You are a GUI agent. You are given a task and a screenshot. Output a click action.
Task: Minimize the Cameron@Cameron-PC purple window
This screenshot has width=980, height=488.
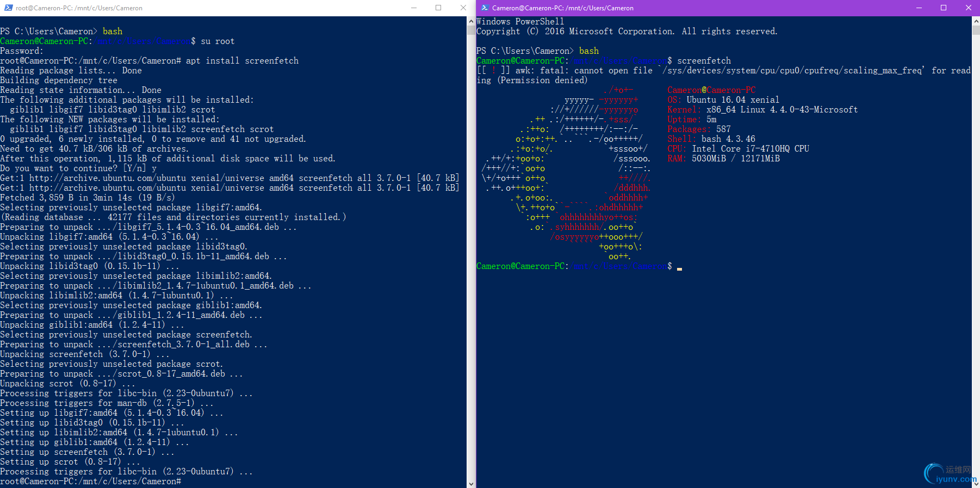coord(919,8)
